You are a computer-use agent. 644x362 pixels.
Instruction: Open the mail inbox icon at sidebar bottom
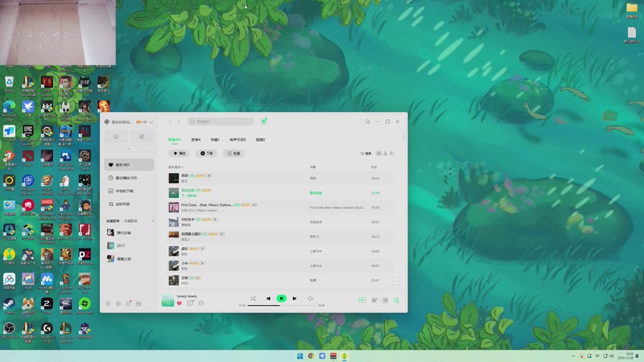(138, 304)
